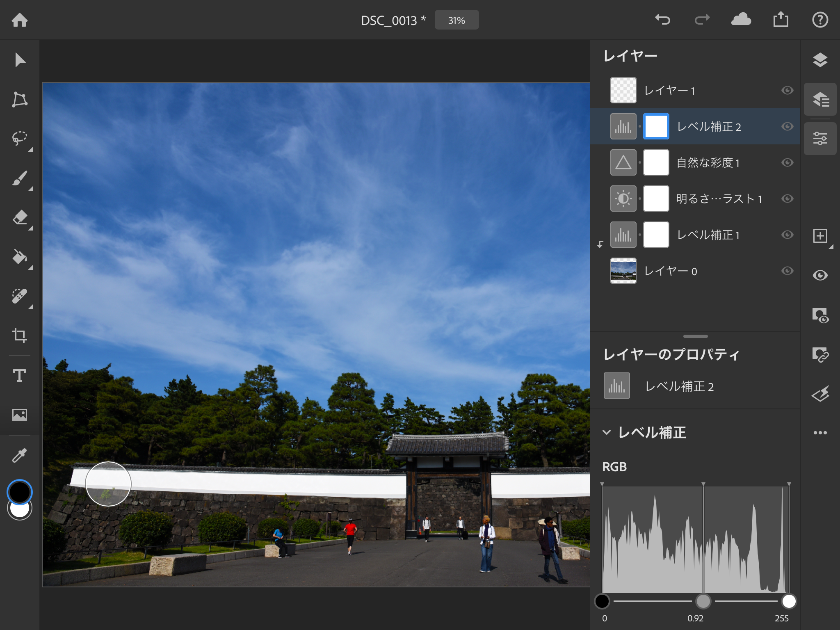Hide the レイヤー 1 layer
This screenshot has height=630, width=840.
[787, 91]
